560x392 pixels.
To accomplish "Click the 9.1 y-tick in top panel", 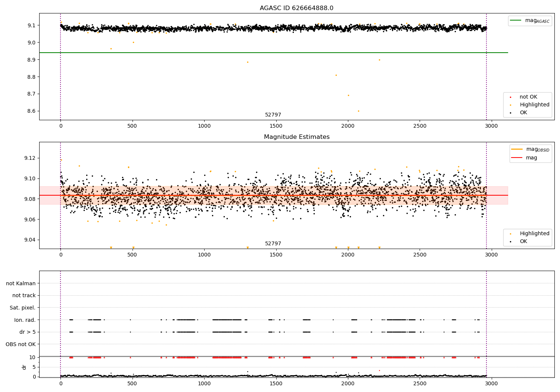I will click(x=31, y=25).
